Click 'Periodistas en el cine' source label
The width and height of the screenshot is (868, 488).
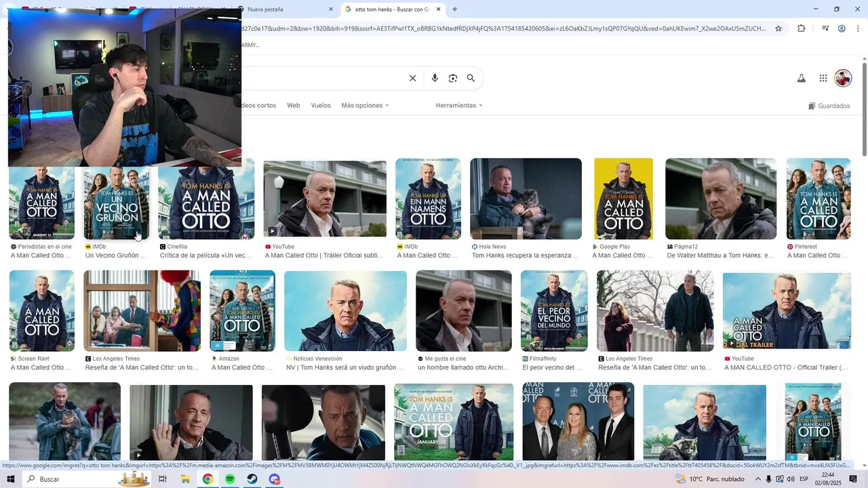coord(45,247)
